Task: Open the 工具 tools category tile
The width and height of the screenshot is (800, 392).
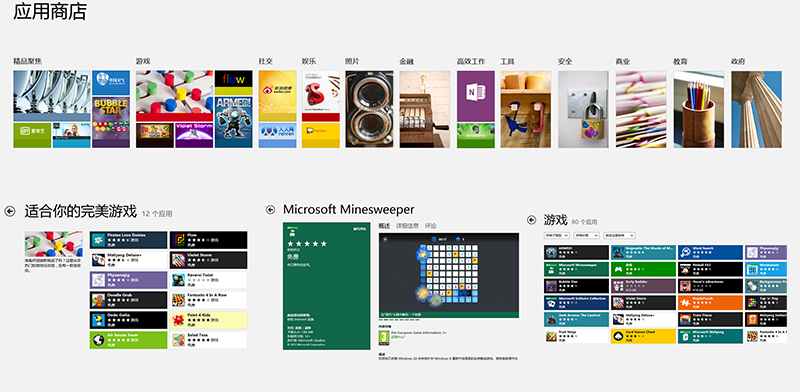Action: point(526,109)
